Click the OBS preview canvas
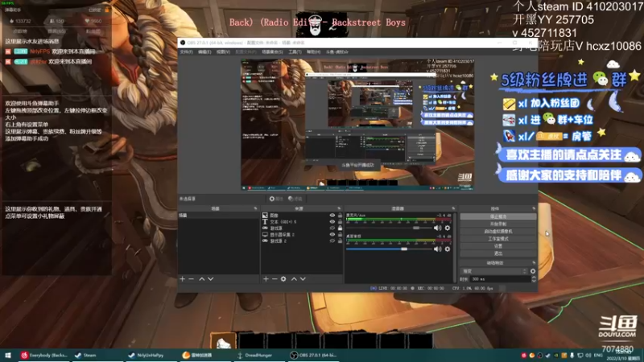 point(357,125)
